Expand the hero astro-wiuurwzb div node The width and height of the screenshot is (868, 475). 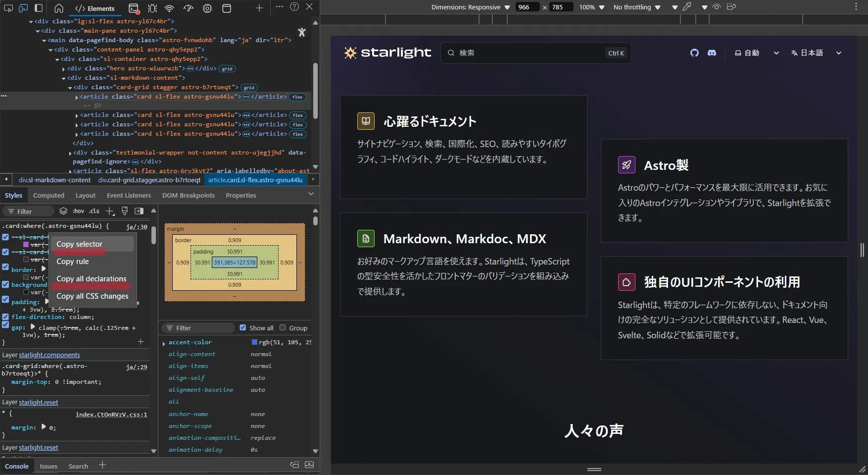tap(63, 69)
